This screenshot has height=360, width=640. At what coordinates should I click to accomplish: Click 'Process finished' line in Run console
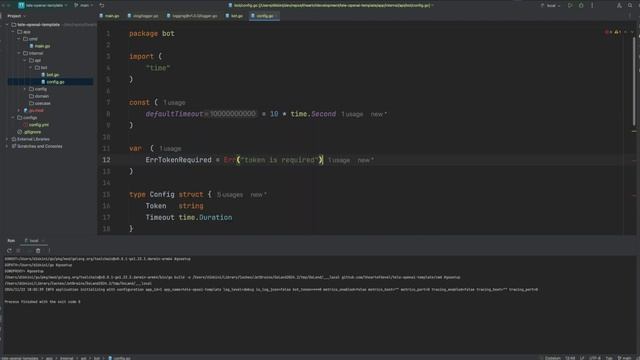(42, 302)
